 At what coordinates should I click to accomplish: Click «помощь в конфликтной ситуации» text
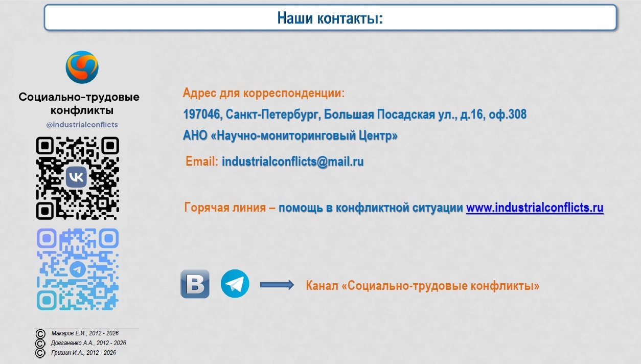point(371,208)
